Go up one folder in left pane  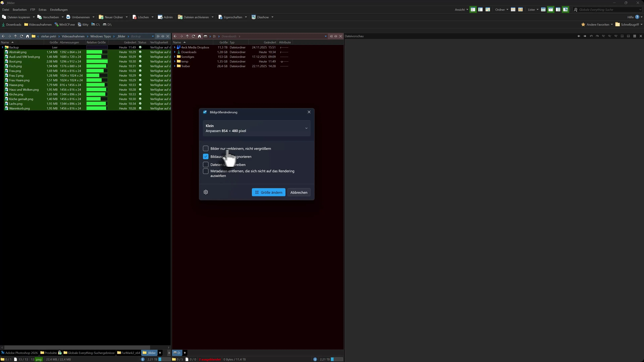(x=15, y=36)
